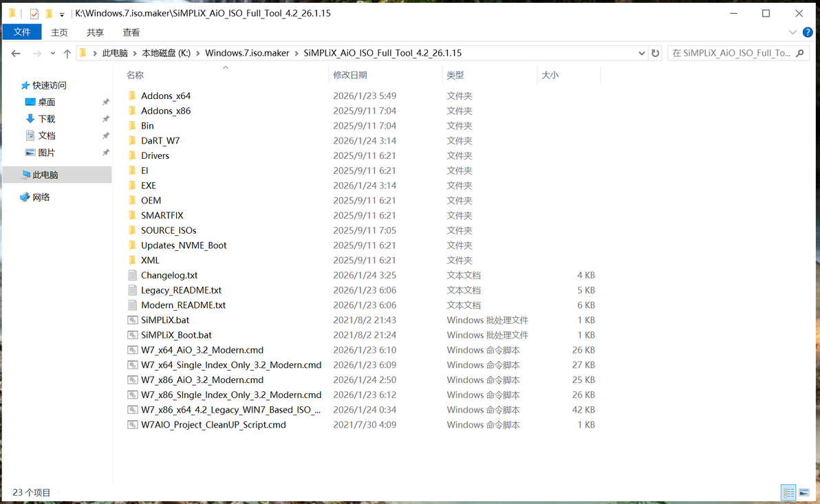Switch to large icons view layout
Viewport: 820px width, 504px height.
pyautogui.click(x=804, y=492)
